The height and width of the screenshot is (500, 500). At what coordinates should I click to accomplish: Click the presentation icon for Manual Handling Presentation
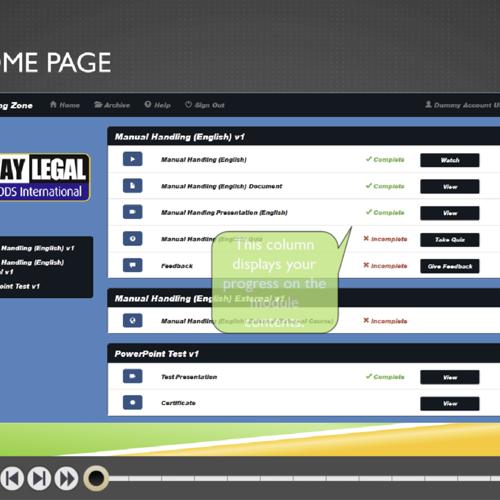(132, 212)
